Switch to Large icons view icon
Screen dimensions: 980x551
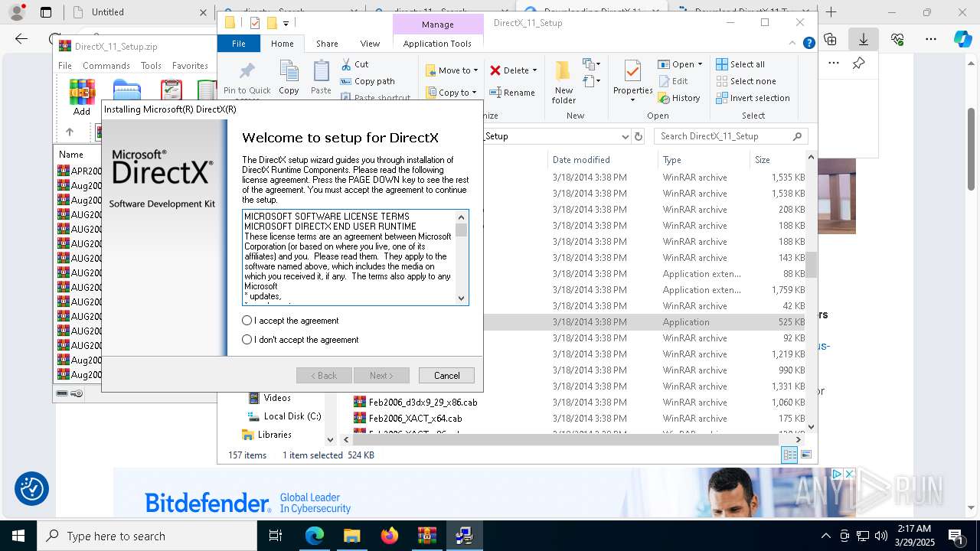coord(805,455)
